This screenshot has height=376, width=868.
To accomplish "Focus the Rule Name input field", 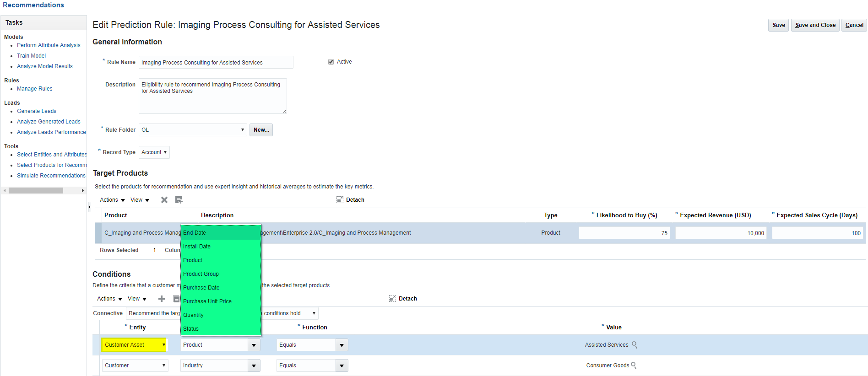I will coord(216,62).
